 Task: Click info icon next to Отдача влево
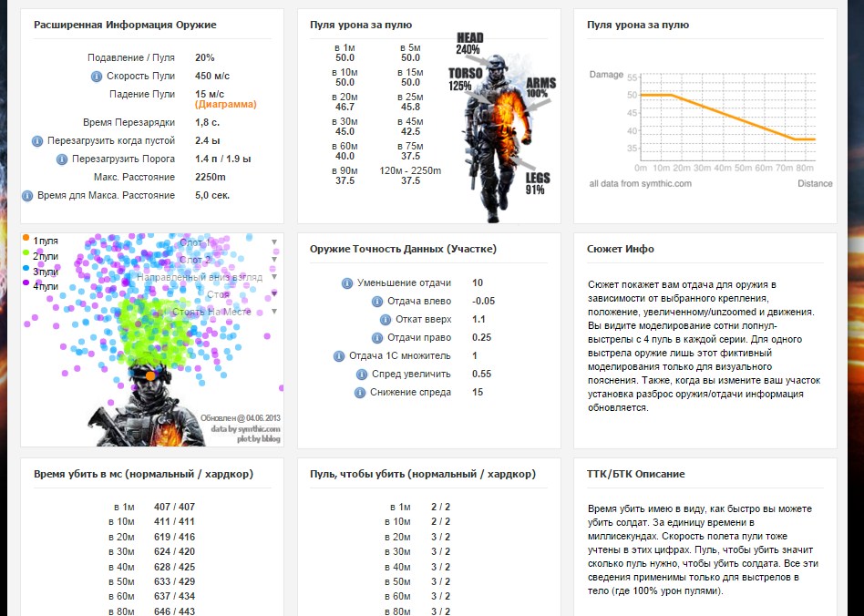click(377, 302)
